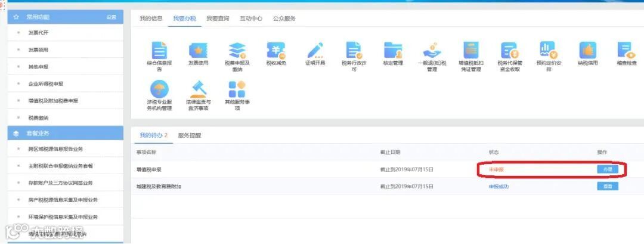This screenshot has width=644, height=244.
Task: Click the star icon beside 常用功能
Action: (x=17, y=17)
